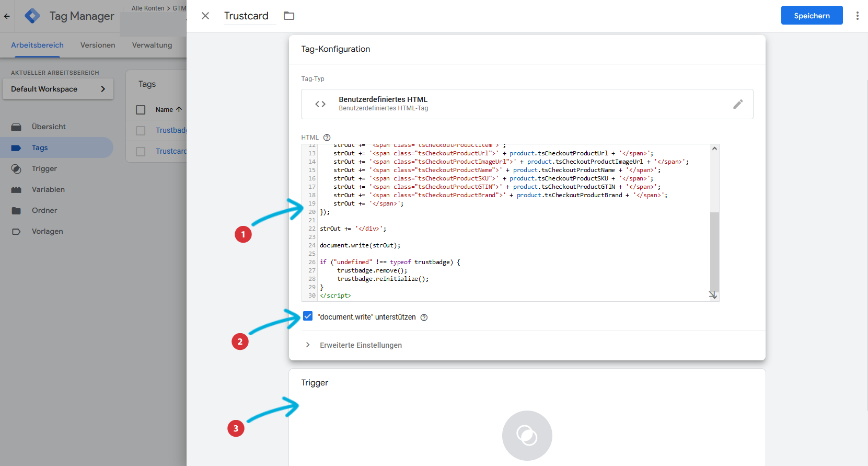Click the Tag Manager logo

(x=32, y=16)
